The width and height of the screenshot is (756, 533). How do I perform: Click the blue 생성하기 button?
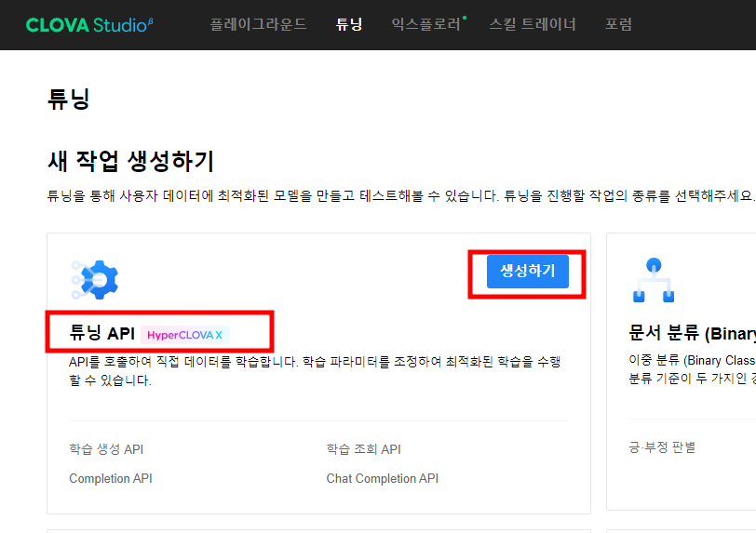point(528,272)
